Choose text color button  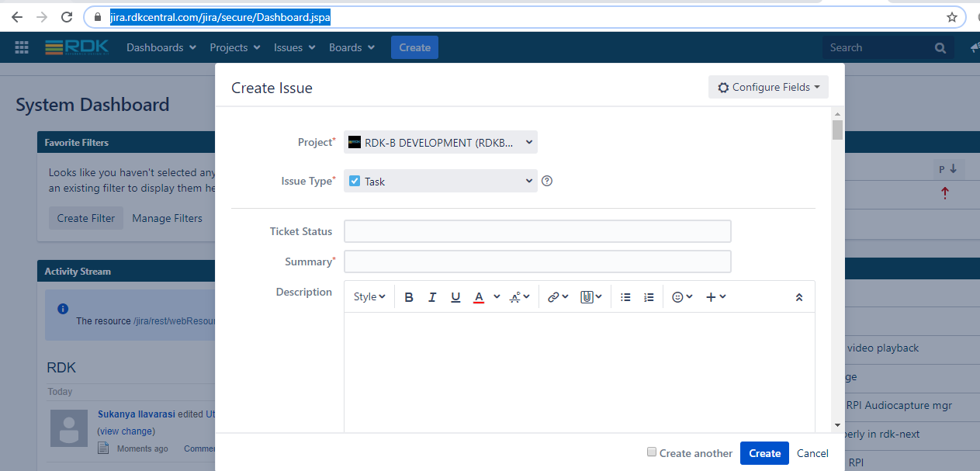(479, 297)
